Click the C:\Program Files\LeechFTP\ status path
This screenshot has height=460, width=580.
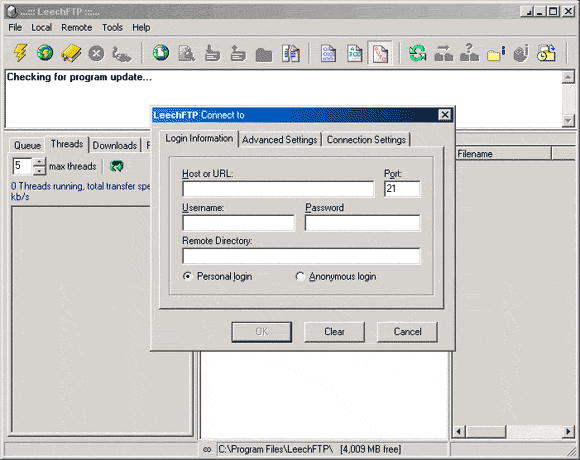(276, 450)
